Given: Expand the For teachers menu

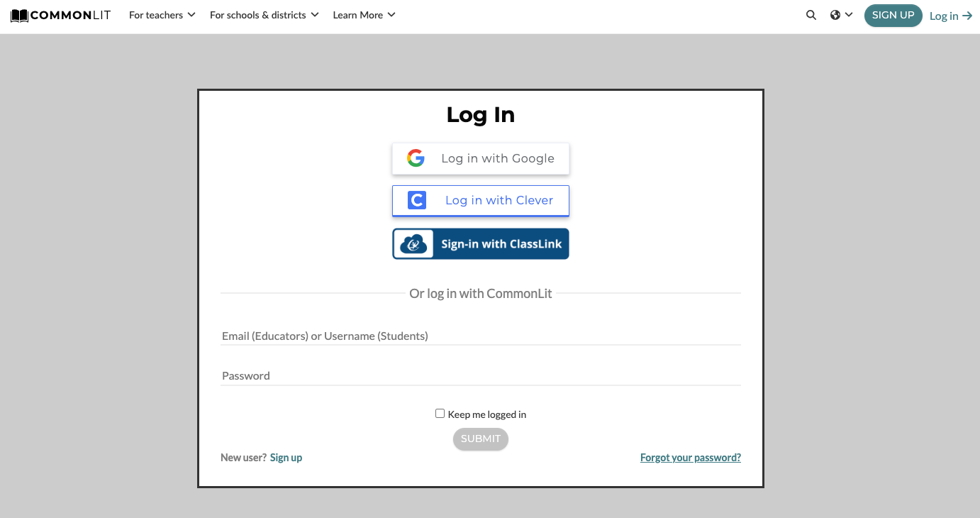Looking at the screenshot, I should (162, 15).
